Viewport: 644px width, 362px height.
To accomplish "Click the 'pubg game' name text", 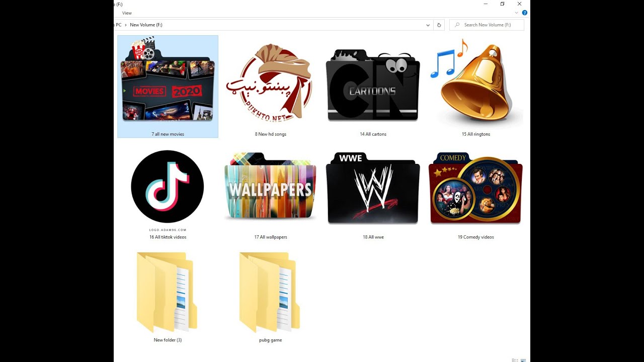I will pyautogui.click(x=270, y=340).
